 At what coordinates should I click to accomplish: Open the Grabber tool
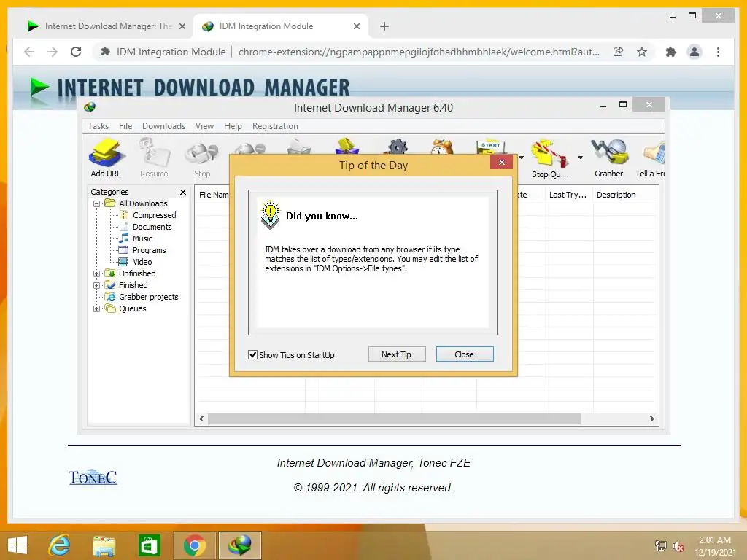609,158
